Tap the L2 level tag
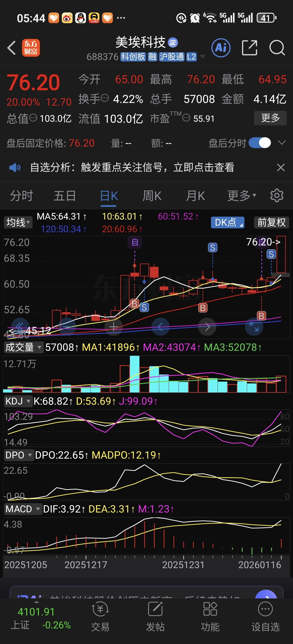The image size is (293, 644). point(191,57)
